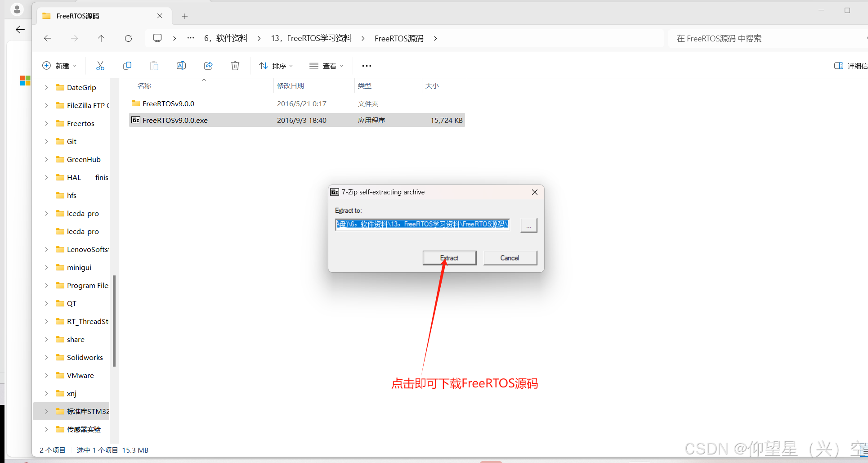Click the Rename icon in toolbar
Viewport: 868px width, 463px height.
[181, 66]
